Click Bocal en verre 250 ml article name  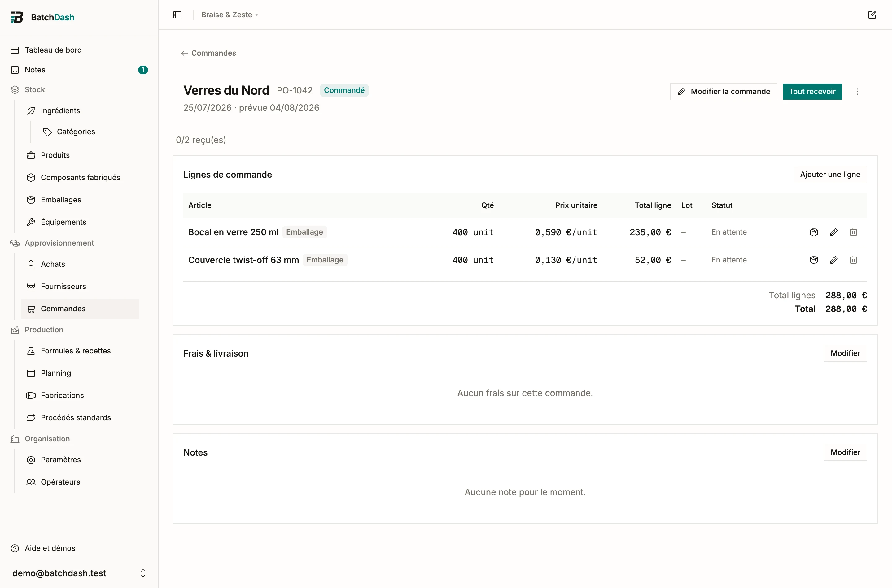tap(234, 232)
